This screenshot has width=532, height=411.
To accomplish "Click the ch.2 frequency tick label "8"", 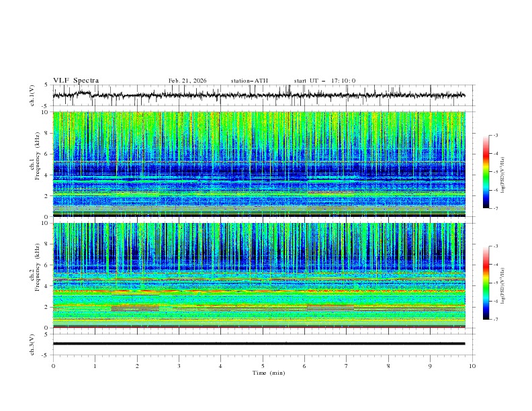I will tap(47, 244).
